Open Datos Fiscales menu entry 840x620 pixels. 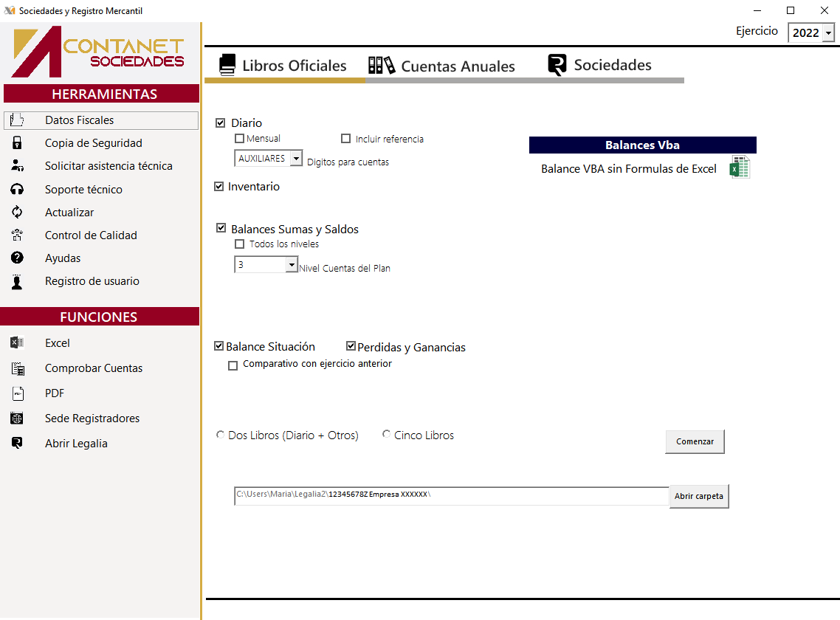[x=100, y=120]
